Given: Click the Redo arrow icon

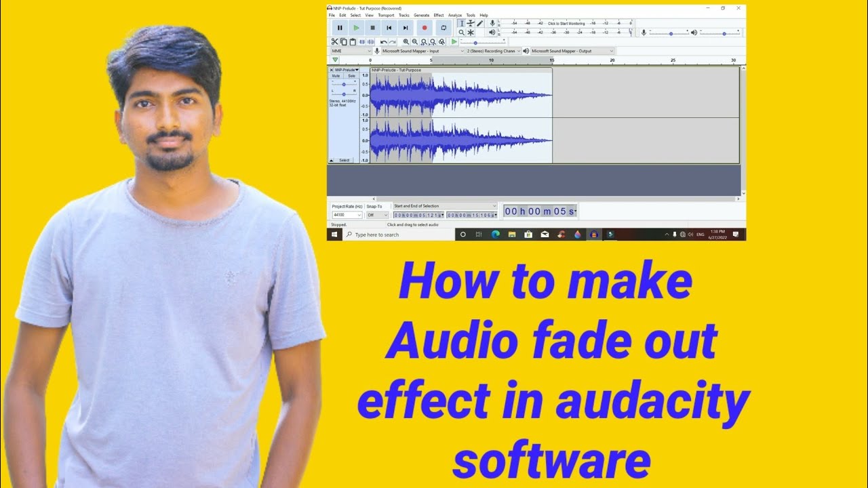Looking at the screenshot, I should pos(393,42).
